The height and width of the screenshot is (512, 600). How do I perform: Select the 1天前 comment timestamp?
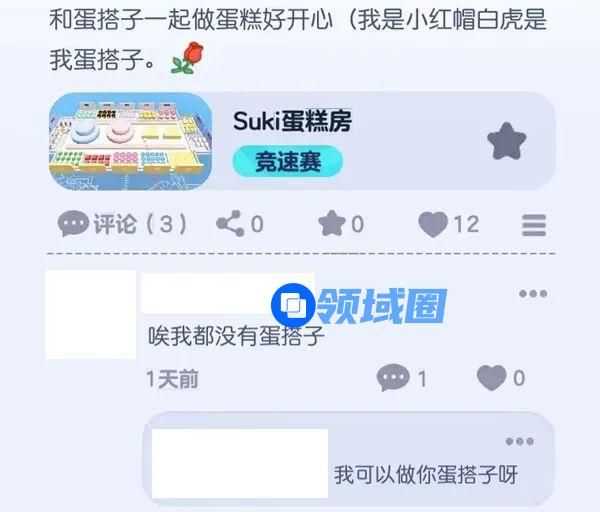173,379
